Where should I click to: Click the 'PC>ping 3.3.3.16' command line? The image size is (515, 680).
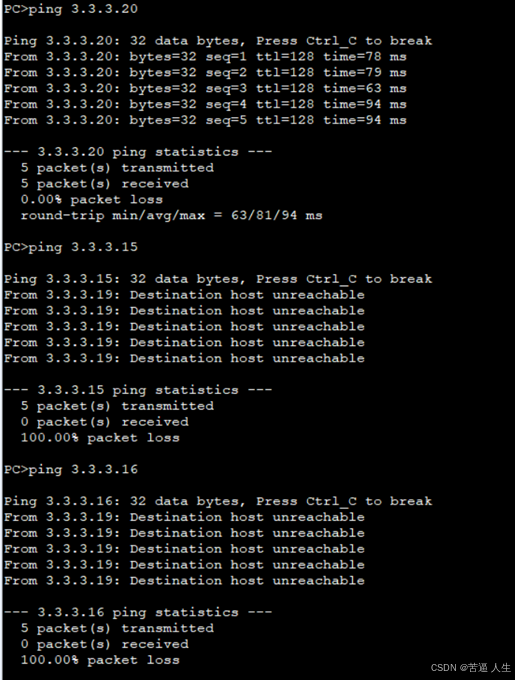[x=71, y=470]
